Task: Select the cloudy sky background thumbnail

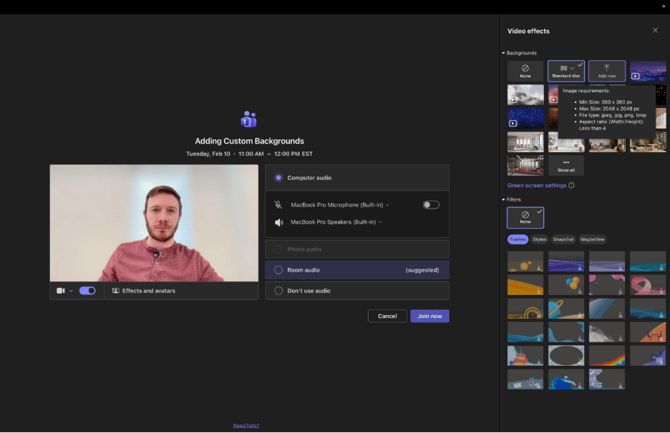Action: tap(525, 94)
